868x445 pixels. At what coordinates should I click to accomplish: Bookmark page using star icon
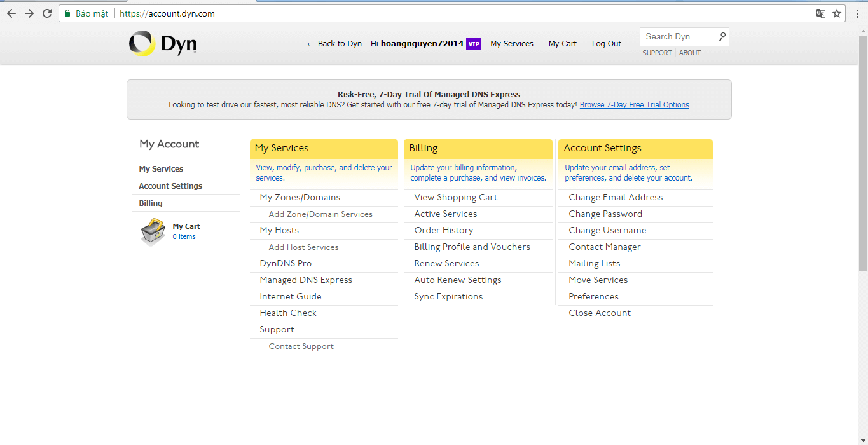coord(837,13)
